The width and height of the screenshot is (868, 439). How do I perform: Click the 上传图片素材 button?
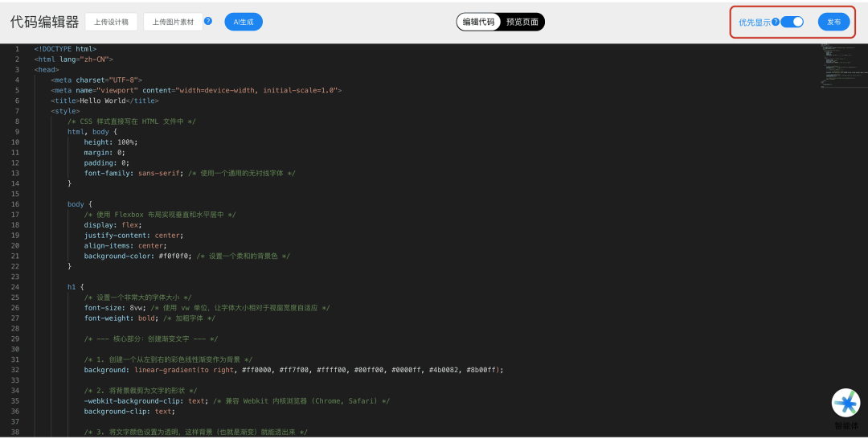pyautogui.click(x=174, y=23)
